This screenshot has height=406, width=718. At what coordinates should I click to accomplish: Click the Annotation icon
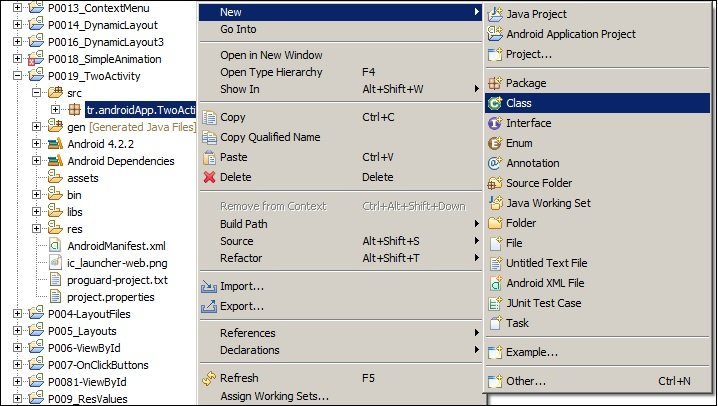tap(494, 163)
